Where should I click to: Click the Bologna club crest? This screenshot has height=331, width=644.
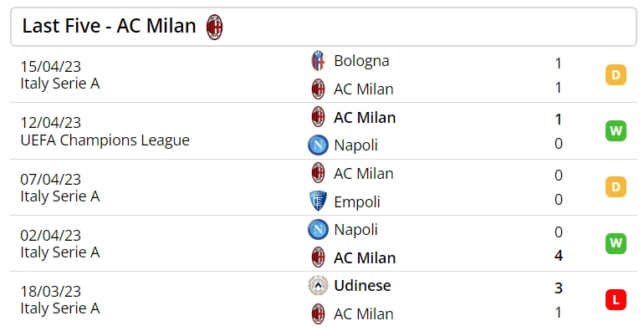click(x=318, y=61)
